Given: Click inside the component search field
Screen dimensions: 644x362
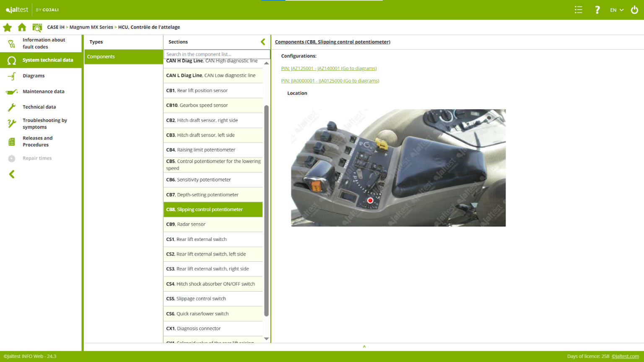Looking at the screenshot, I should click(x=216, y=54).
